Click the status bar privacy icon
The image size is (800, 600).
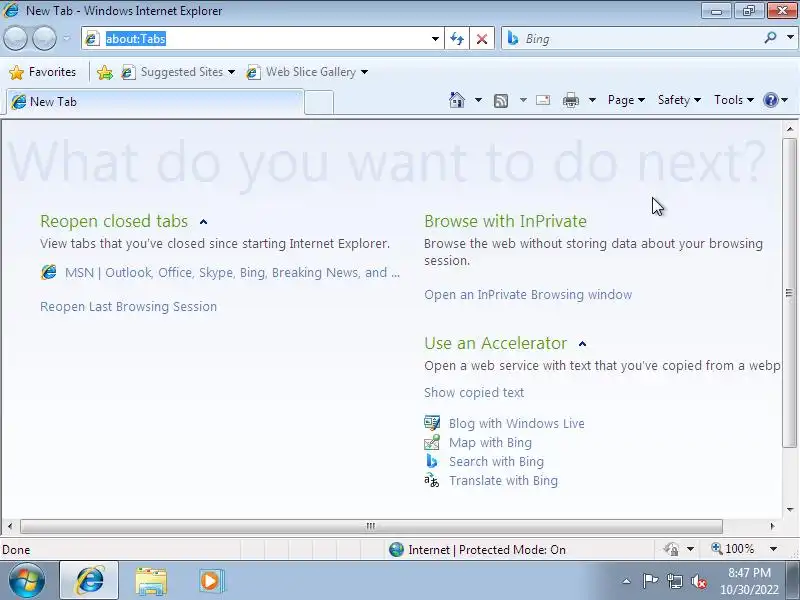click(671, 549)
